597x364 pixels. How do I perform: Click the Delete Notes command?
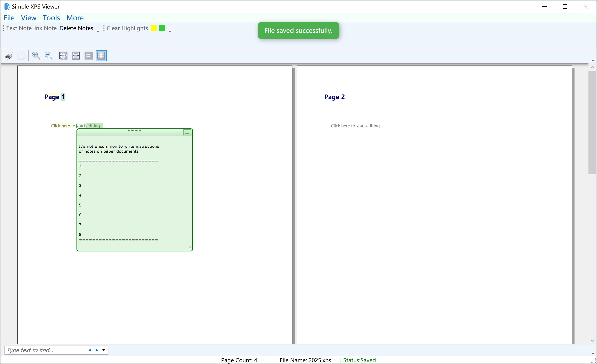point(76,28)
